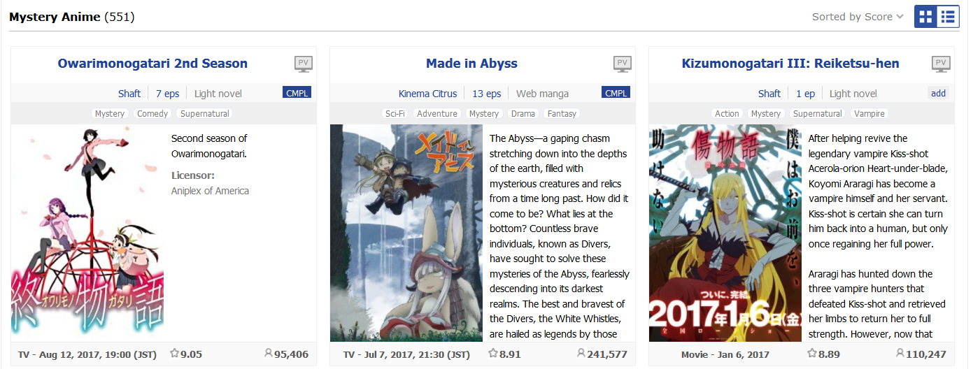Select Comedy genre tag
This screenshot has width=980, height=369.
point(152,113)
